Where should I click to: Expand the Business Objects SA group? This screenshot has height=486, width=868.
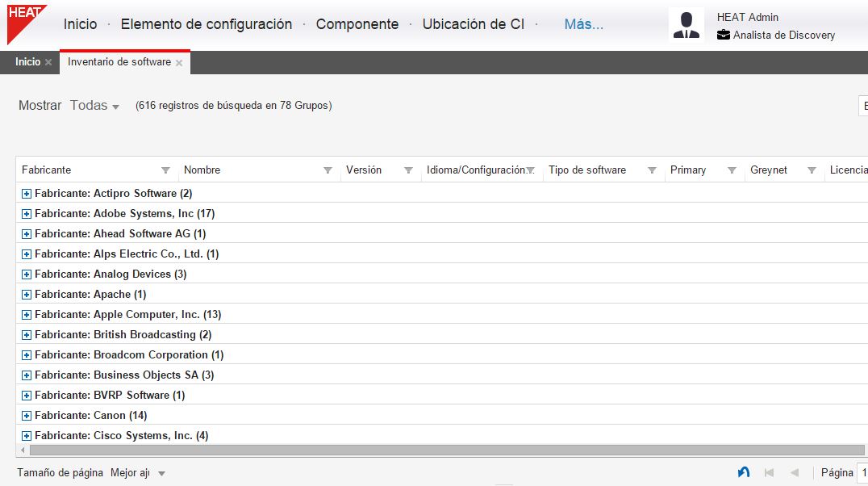click(x=26, y=375)
